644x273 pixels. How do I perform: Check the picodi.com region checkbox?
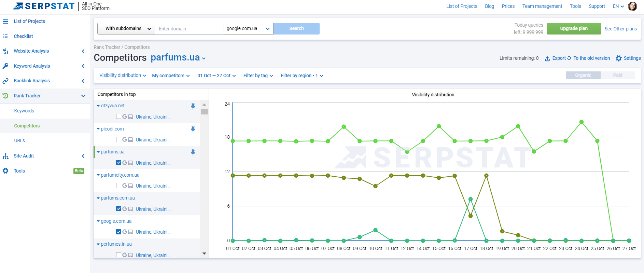click(x=118, y=139)
